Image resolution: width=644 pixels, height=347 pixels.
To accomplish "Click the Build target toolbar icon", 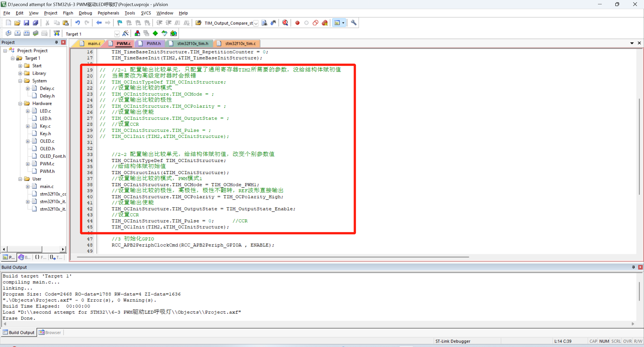I will pyautogui.click(x=17, y=33).
